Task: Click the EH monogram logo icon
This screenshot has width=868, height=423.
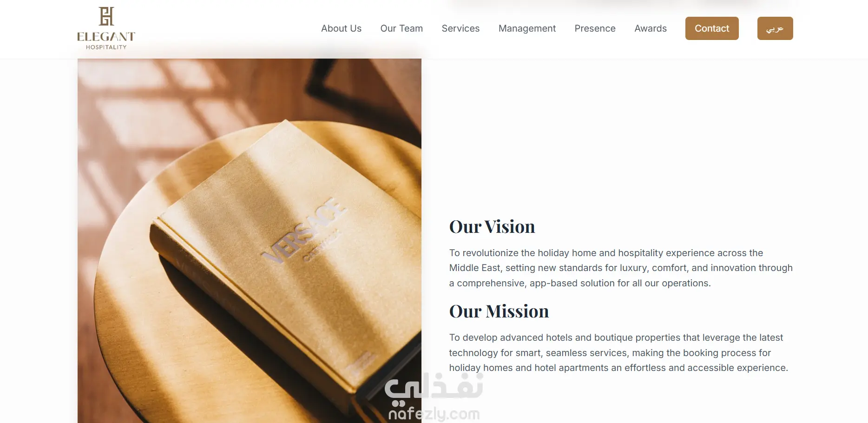Action: pos(106,16)
